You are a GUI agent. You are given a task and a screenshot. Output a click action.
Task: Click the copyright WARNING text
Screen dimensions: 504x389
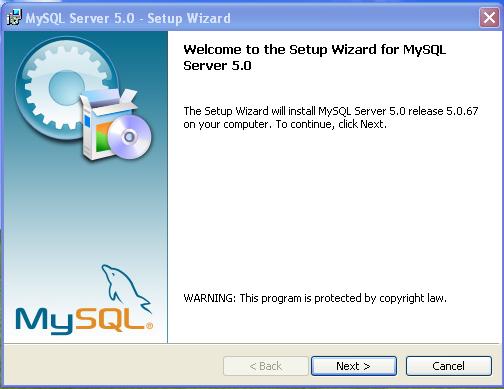pyautogui.click(x=315, y=298)
